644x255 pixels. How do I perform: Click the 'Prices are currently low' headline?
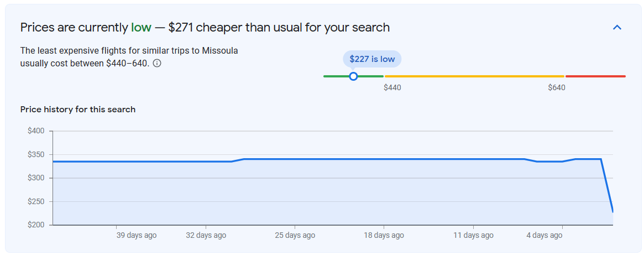86,28
